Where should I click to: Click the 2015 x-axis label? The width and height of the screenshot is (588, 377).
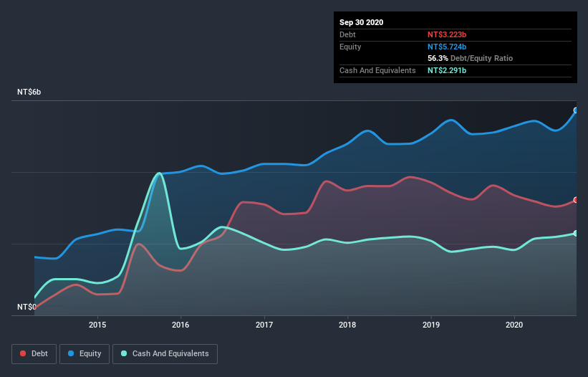click(97, 325)
